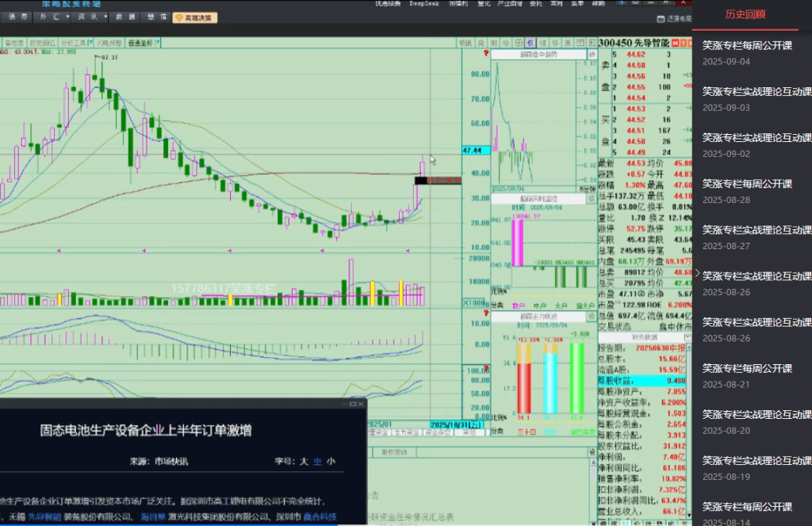Click the 2025/10/31 date marker
The image size is (812, 526).
click(x=457, y=425)
